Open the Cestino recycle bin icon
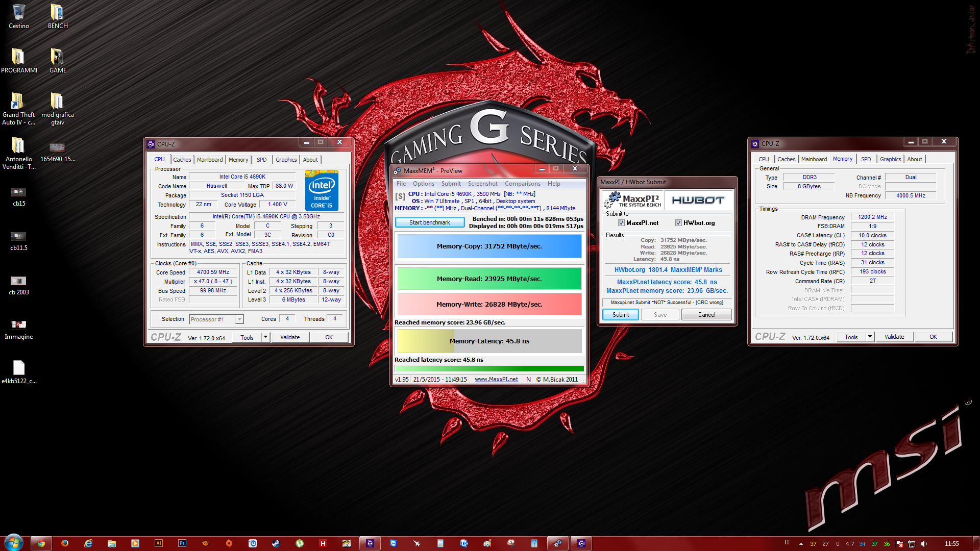The width and height of the screenshot is (980, 551). click(x=19, y=16)
